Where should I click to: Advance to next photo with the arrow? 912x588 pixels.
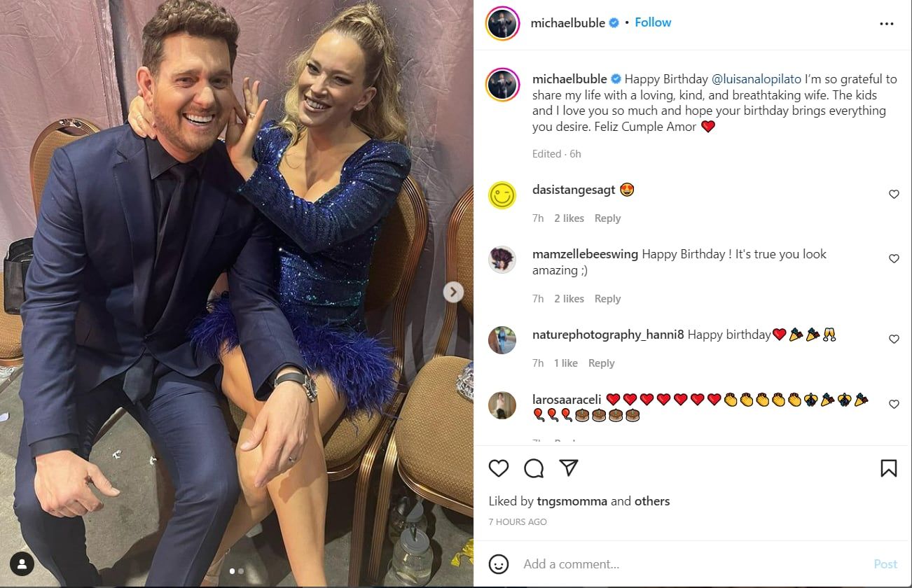[x=453, y=293]
